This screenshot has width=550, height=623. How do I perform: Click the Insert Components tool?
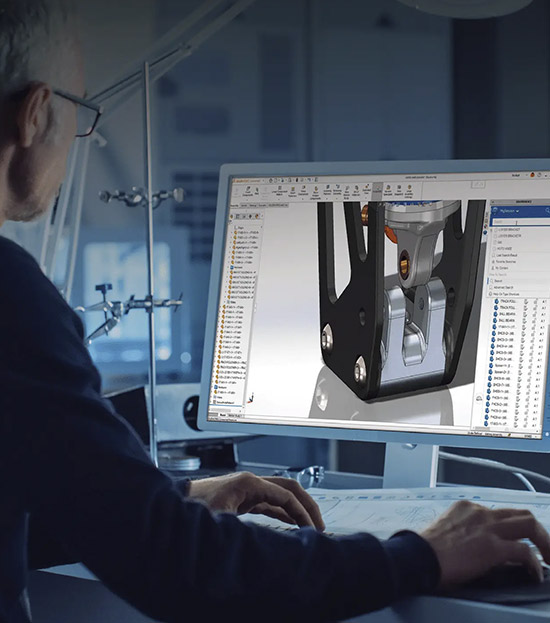(248, 191)
